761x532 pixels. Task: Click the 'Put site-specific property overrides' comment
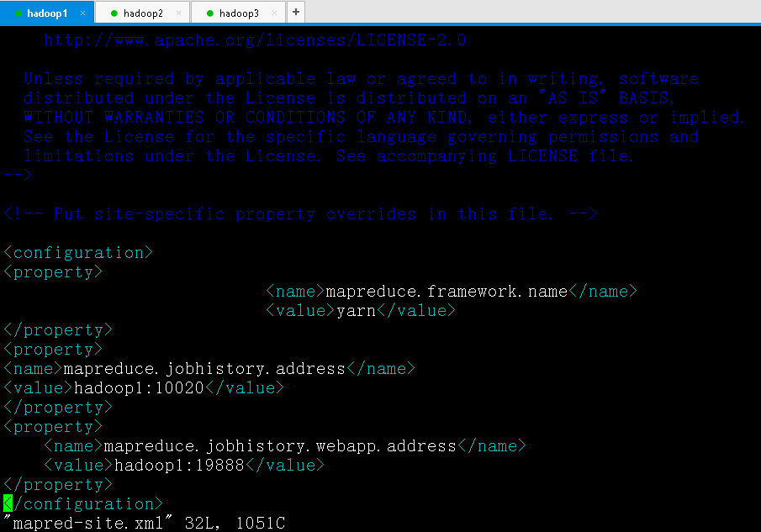point(300,213)
